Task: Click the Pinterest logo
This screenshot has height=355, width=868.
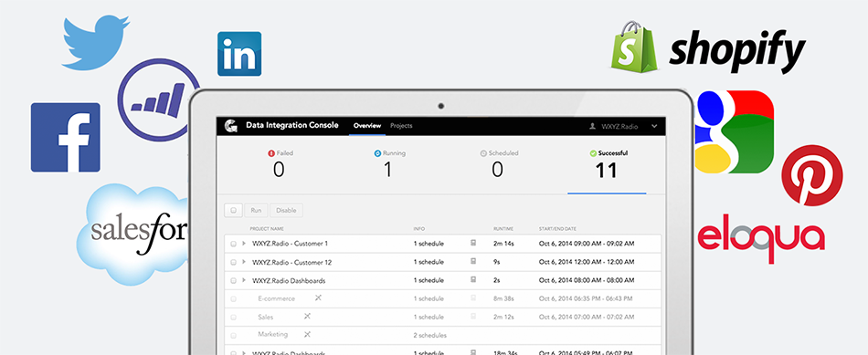Action: [x=812, y=175]
